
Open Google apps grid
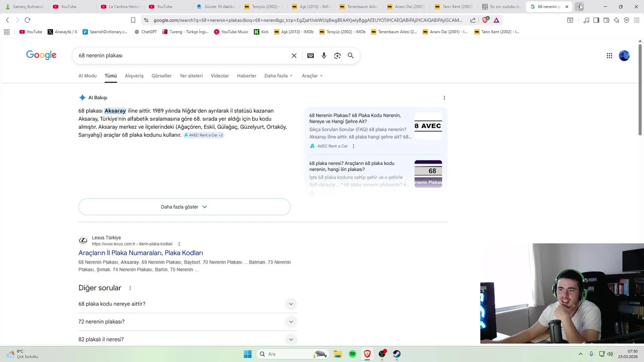pos(609,56)
